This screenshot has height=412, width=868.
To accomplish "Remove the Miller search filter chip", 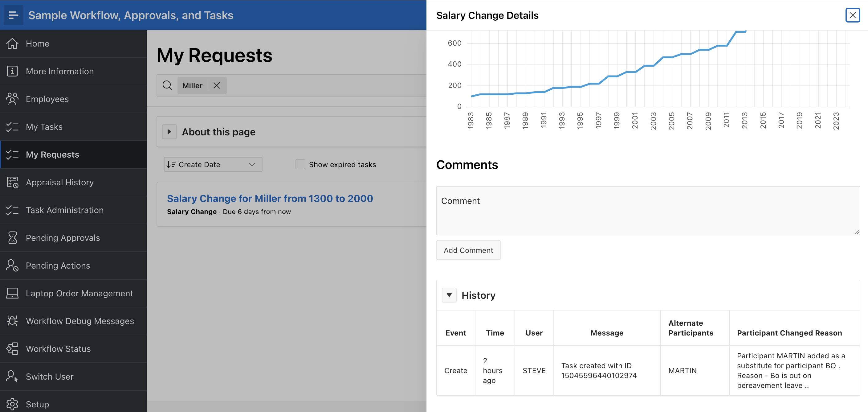I will coord(217,85).
